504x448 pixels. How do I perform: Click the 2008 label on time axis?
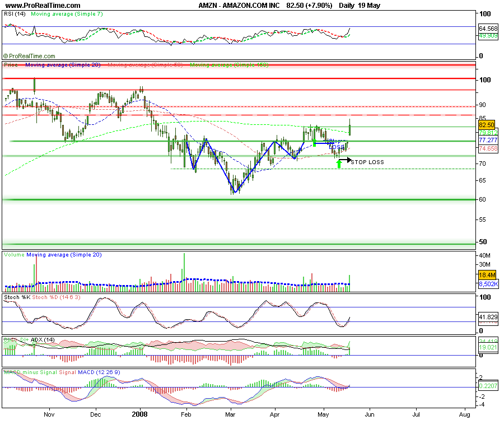tap(140, 414)
